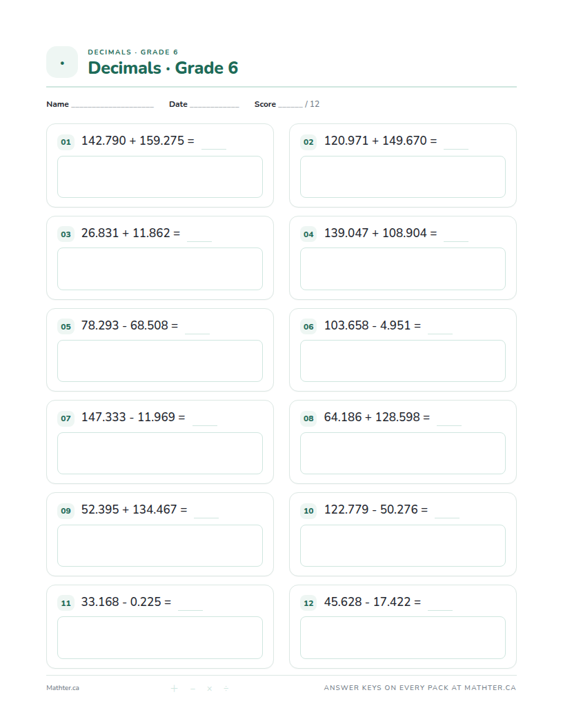Click the expression '78.293 - 68.508 ='
Screen dimensions: 563x728
coord(130,325)
